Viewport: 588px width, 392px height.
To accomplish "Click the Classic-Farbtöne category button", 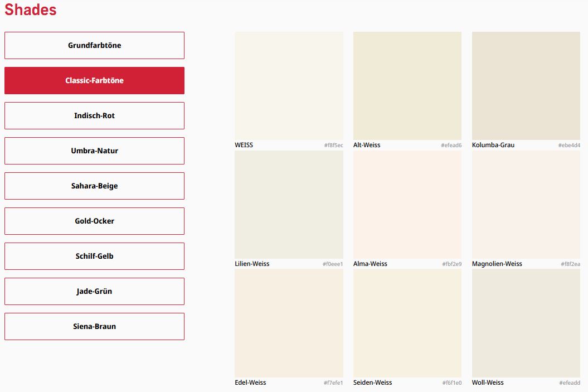I will point(94,80).
